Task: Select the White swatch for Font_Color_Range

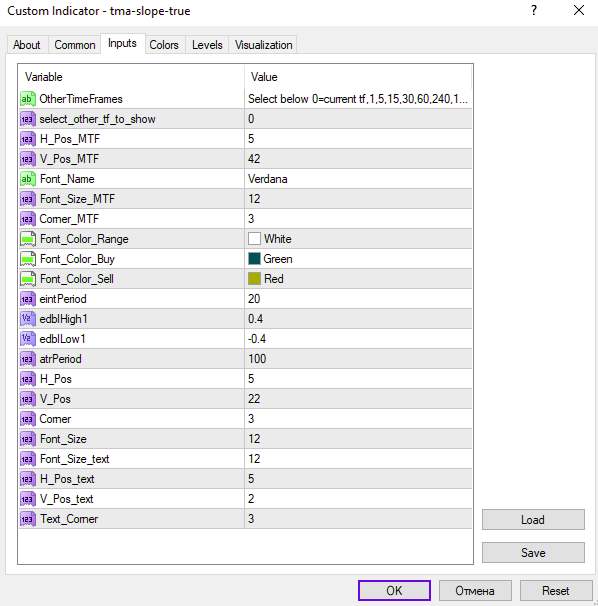Action: [x=254, y=238]
